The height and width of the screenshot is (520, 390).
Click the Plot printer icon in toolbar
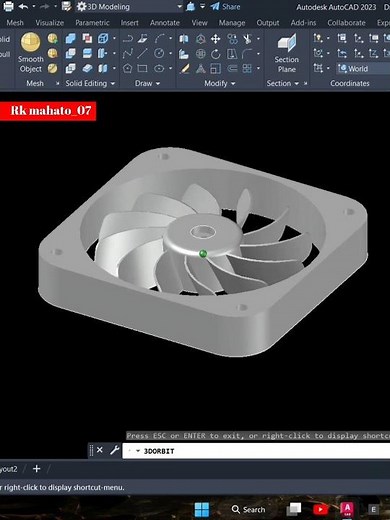click(x=8, y=6)
